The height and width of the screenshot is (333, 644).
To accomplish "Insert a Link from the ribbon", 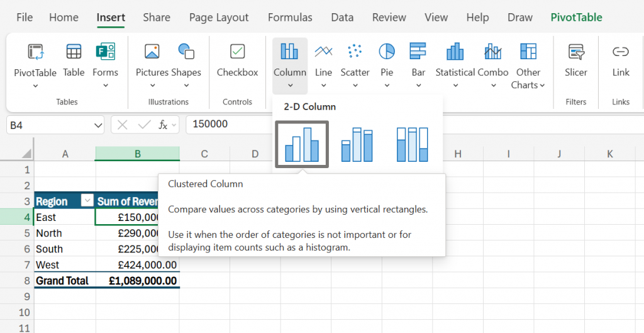I will point(621,59).
